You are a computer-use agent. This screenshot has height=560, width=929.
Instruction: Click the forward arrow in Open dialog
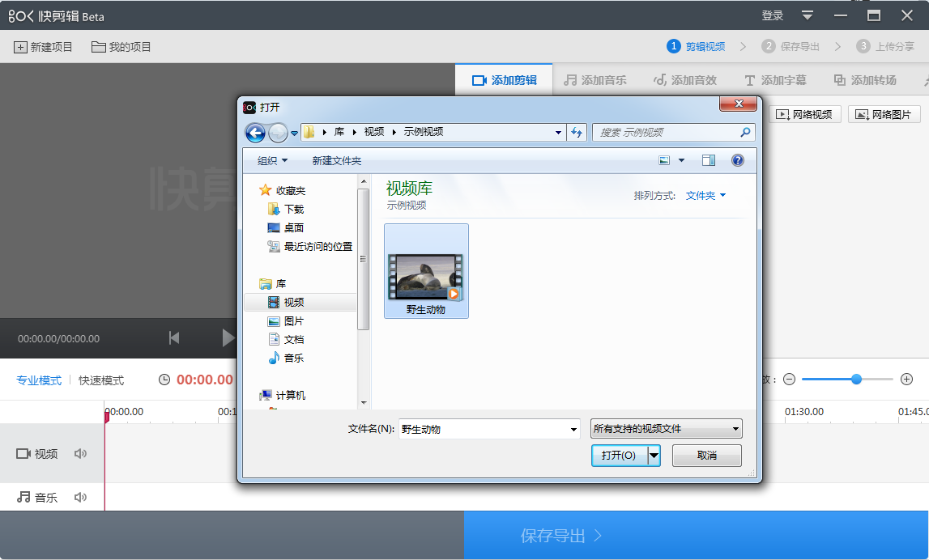pyautogui.click(x=278, y=133)
